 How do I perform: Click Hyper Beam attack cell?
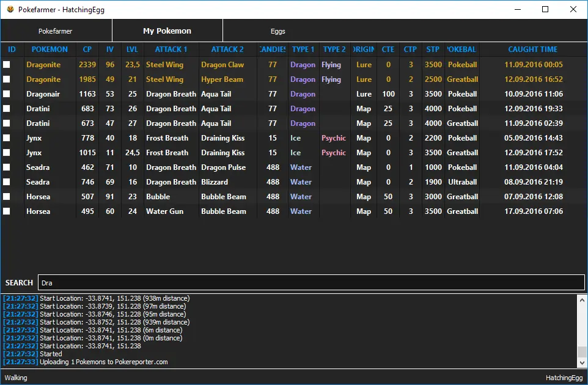click(222, 79)
